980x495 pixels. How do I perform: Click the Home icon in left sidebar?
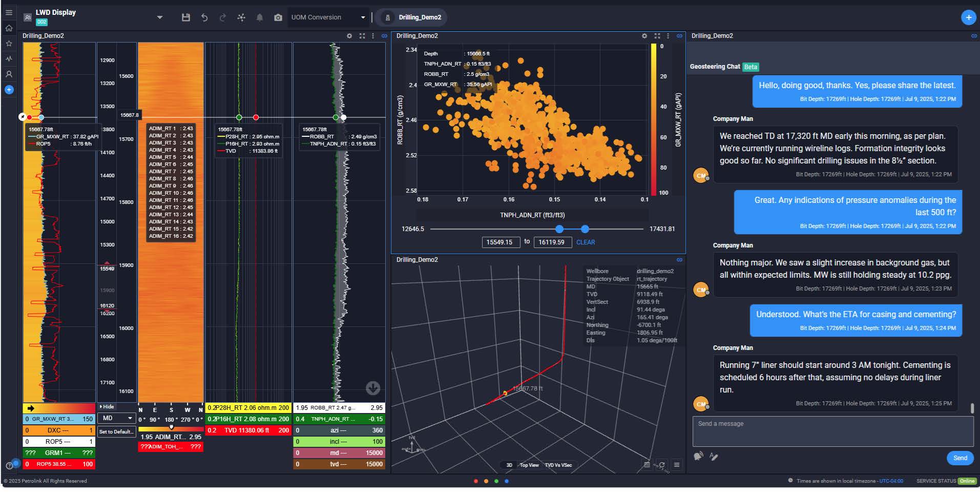tap(9, 28)
